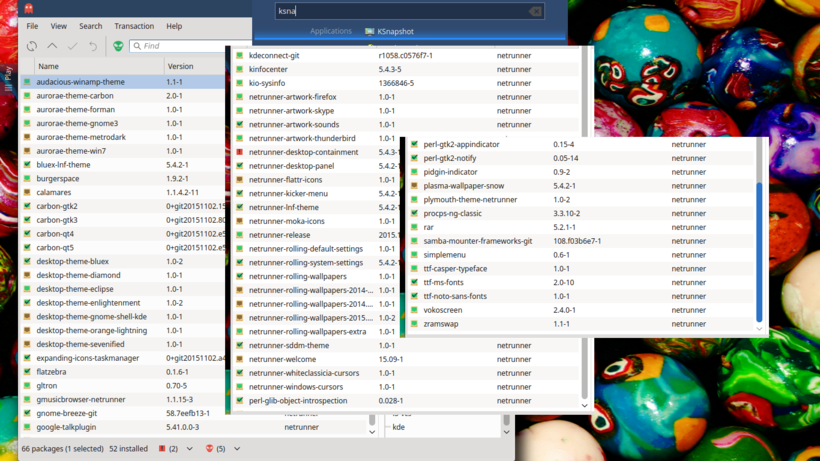The width and height of the screenshot is (820, 461).
Task: Open the View menu
Action: pyautogui.click(x=59, y=26)
